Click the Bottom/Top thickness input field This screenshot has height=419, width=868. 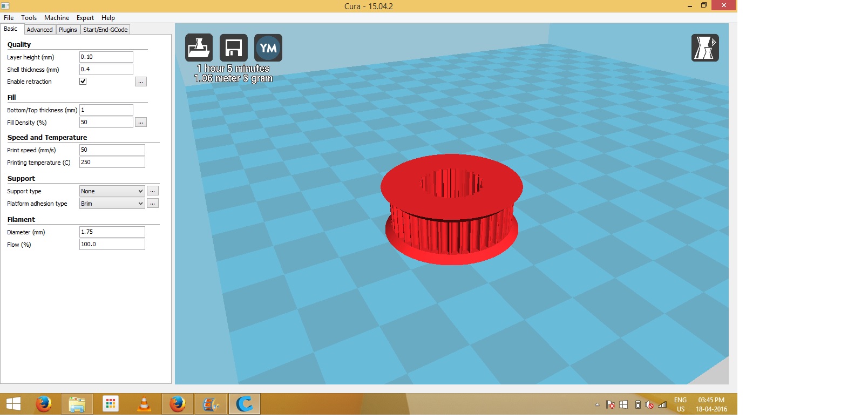point(106,110)
